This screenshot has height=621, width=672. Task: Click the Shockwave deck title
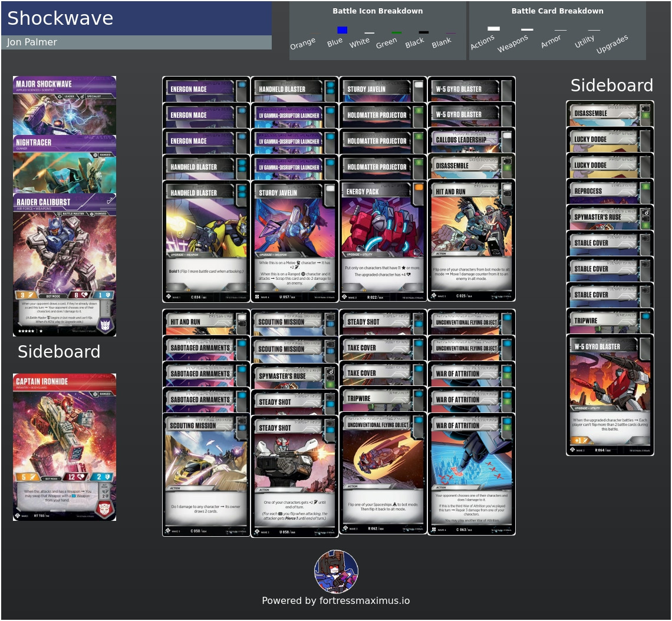coord(61,18)
